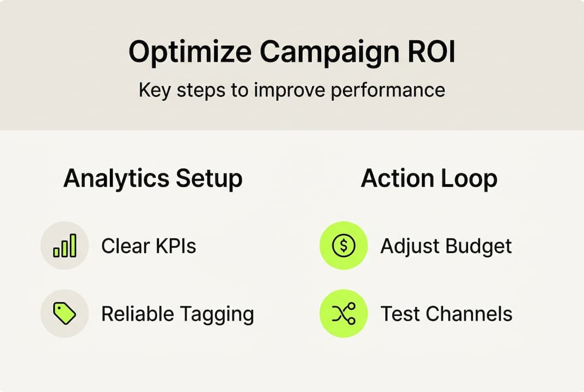The image size is (584, 392).
Task: Open the Test Channels item text
Action: [446, 314]
